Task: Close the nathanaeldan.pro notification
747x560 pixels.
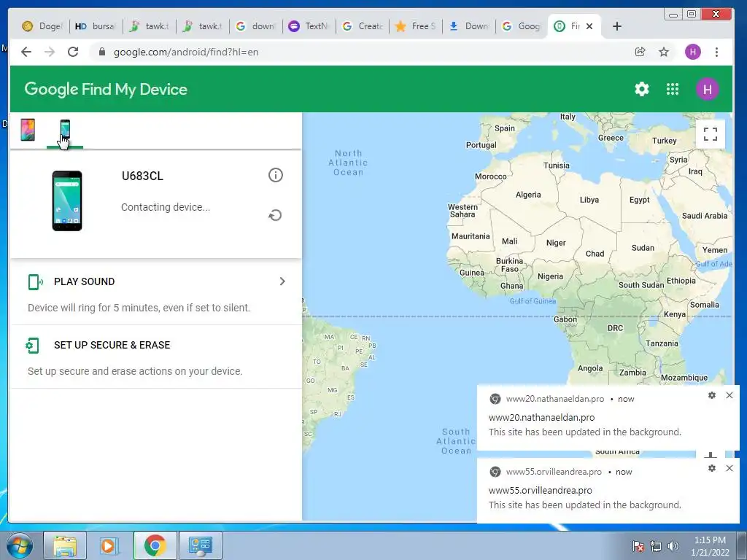Action: 729,395
